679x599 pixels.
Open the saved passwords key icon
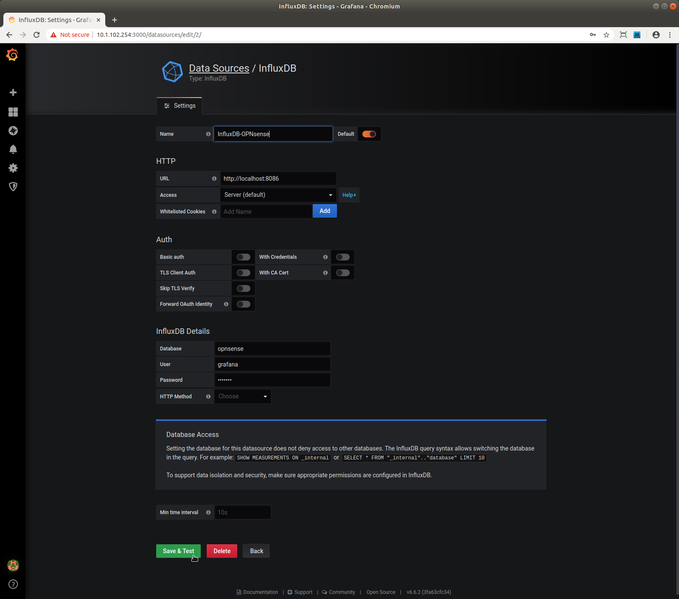(592, 35)
